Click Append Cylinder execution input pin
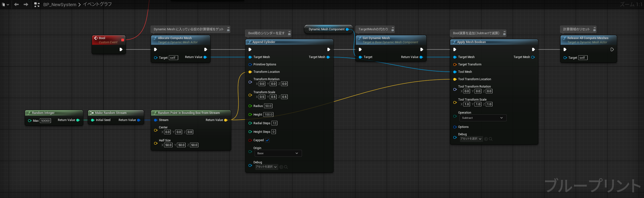The width and height of the screenshot is (644, 198). (250, 49)
